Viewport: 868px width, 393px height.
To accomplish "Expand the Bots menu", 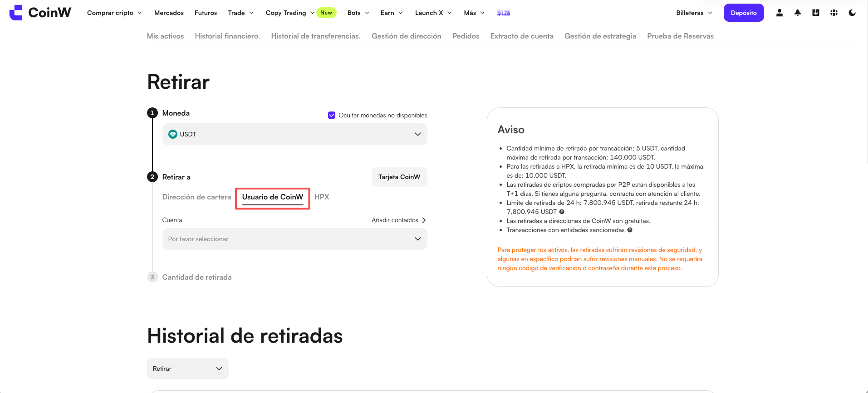I will click(358, 13).
